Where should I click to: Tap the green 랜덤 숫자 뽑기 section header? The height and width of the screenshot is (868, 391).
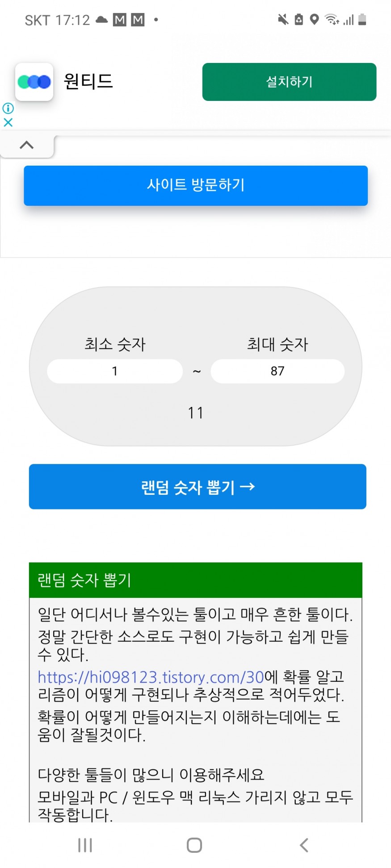pyautogui.click(x=196, y=580)
